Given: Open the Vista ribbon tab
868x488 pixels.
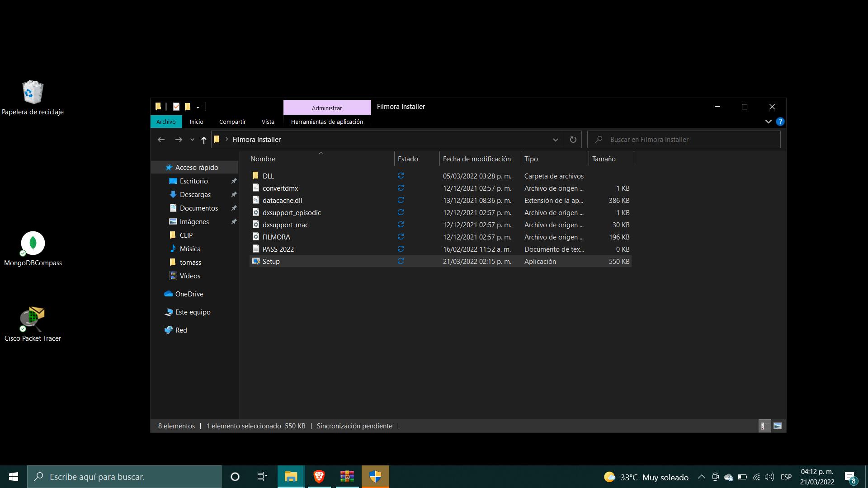Looking at the screenshot, I should (268, 122).
